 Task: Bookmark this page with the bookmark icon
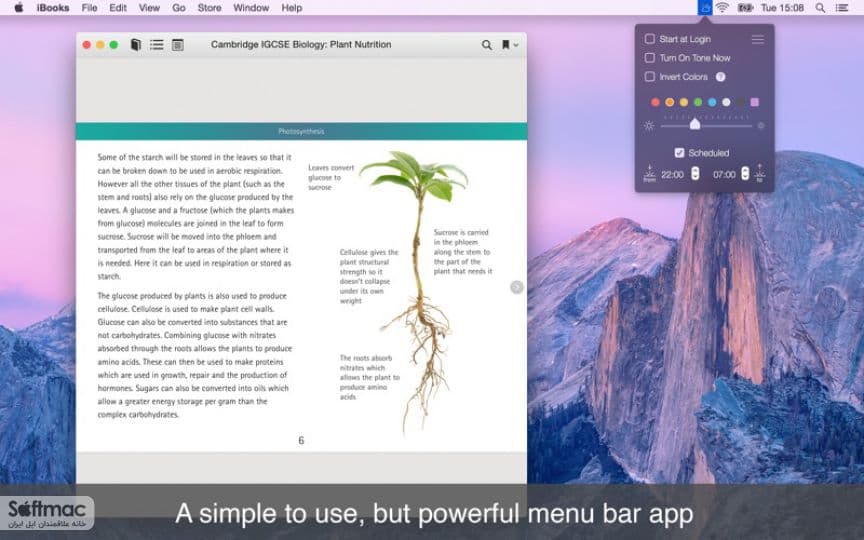click(505, 45)
